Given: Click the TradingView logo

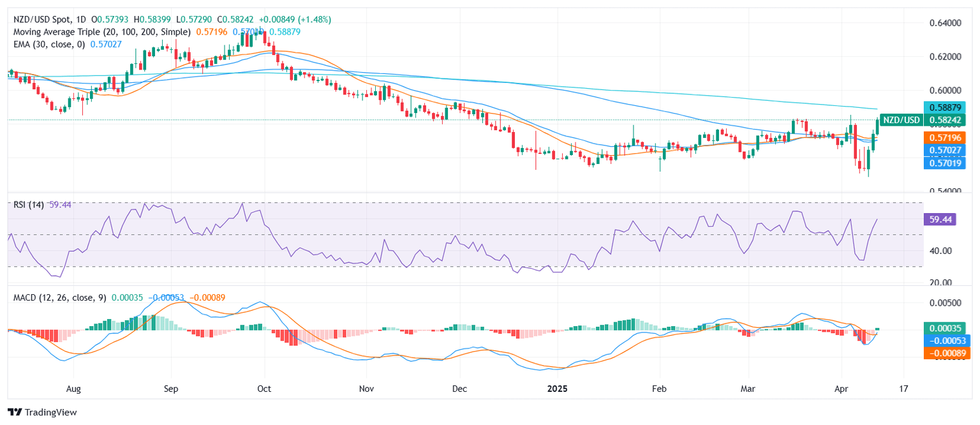Looking at the screenshot, I should pos(42,412).
